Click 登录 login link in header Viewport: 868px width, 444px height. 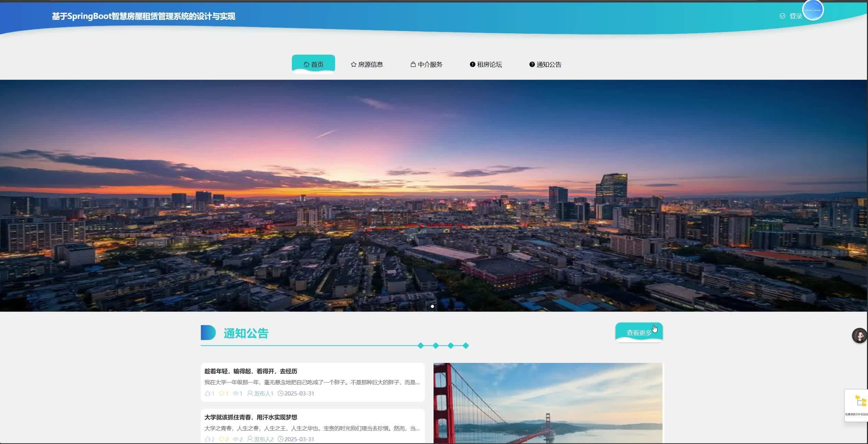tap(795, 16)
